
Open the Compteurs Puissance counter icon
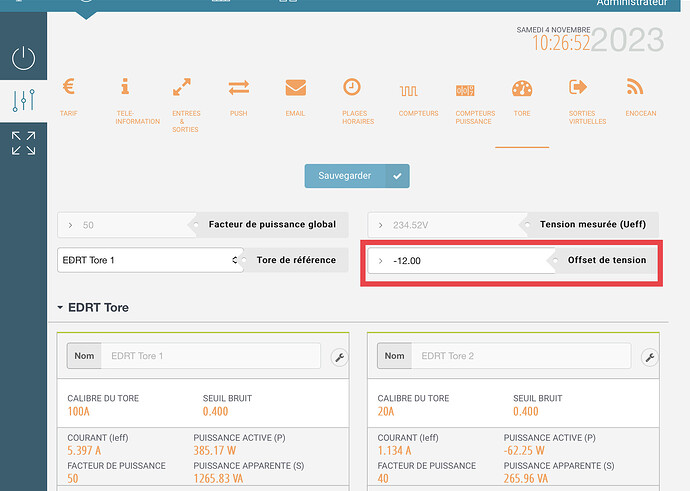click(x=465, y=91)
